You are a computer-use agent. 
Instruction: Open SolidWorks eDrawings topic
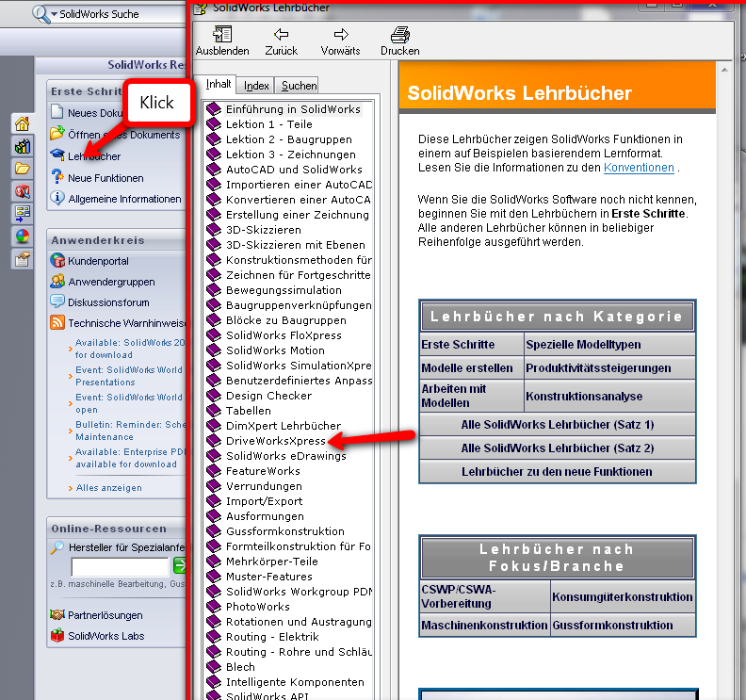point(286,456)
